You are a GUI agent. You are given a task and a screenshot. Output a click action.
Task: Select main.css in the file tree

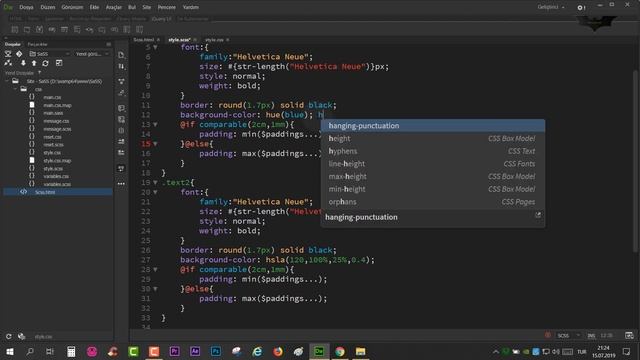point(52,97)
